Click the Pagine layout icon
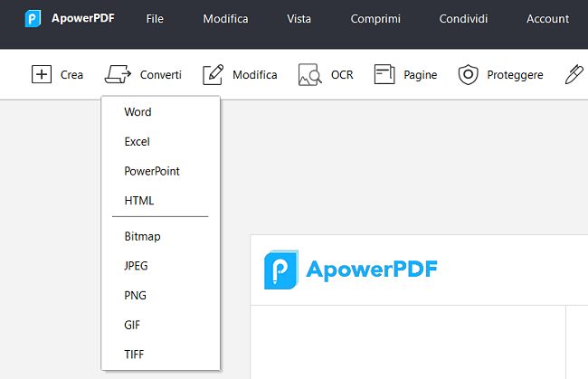The image size is (588, 379). point(384,74)
